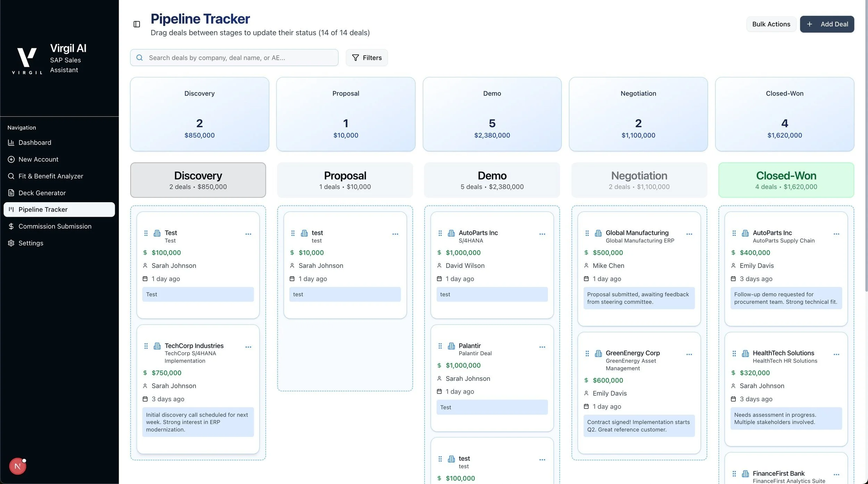Open the options menu on HealthTech Solutions card
Viewport: 868px width, 484px height.
836,354
